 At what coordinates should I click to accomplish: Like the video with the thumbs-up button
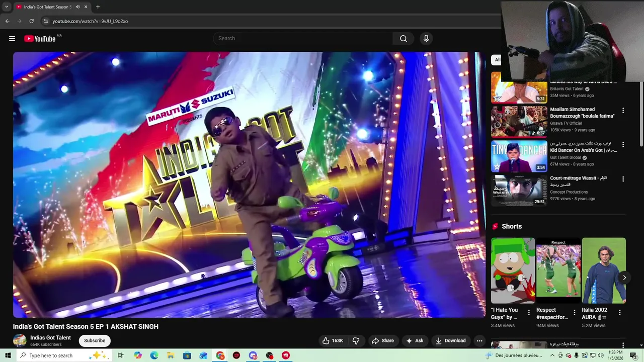(x=333, y=341)
